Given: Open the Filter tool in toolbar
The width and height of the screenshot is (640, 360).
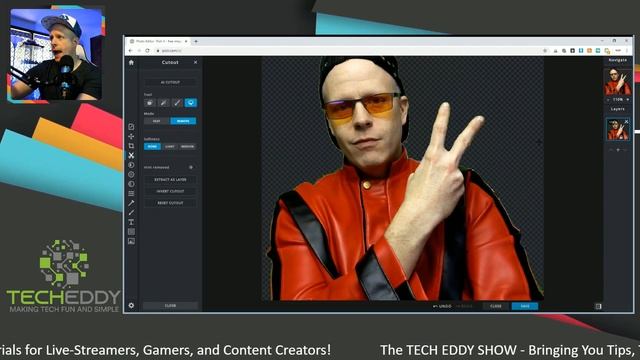Looking at the screenshot, I should coord(131,174).
